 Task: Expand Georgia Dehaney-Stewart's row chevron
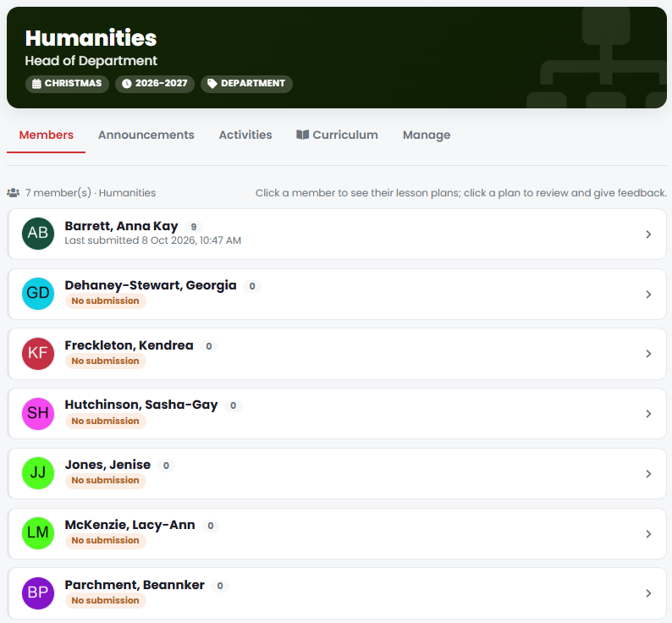648,294
